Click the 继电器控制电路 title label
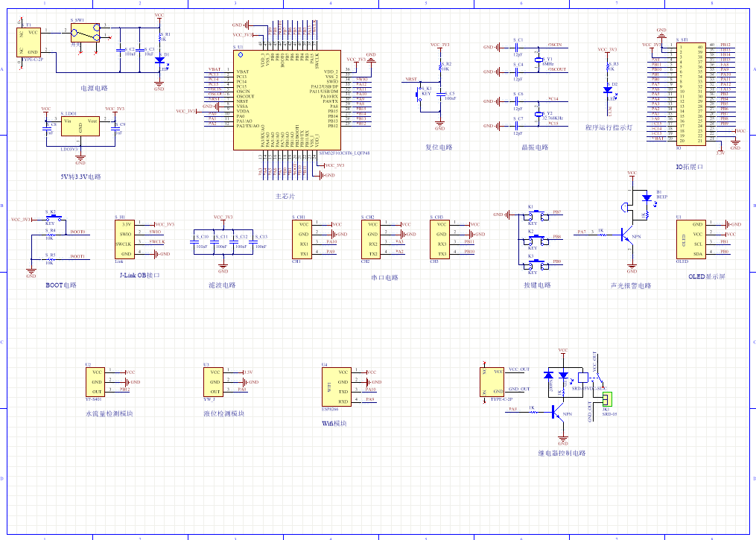 (x=561, y=453)
